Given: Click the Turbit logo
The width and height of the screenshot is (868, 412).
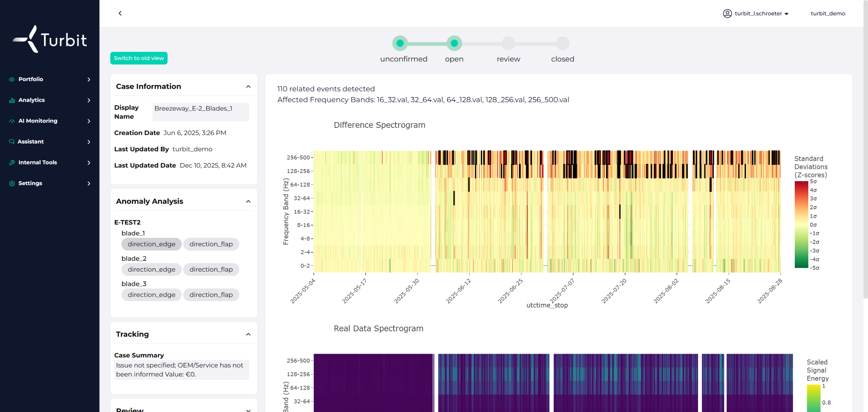Looking at the screenshot, I should pos(50,39).
